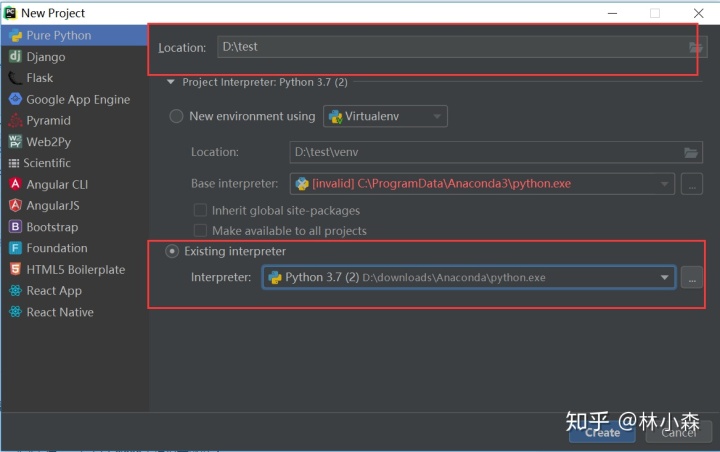Choose React Native project type
Screen dimensions: 720x452
tap(74, 312)
